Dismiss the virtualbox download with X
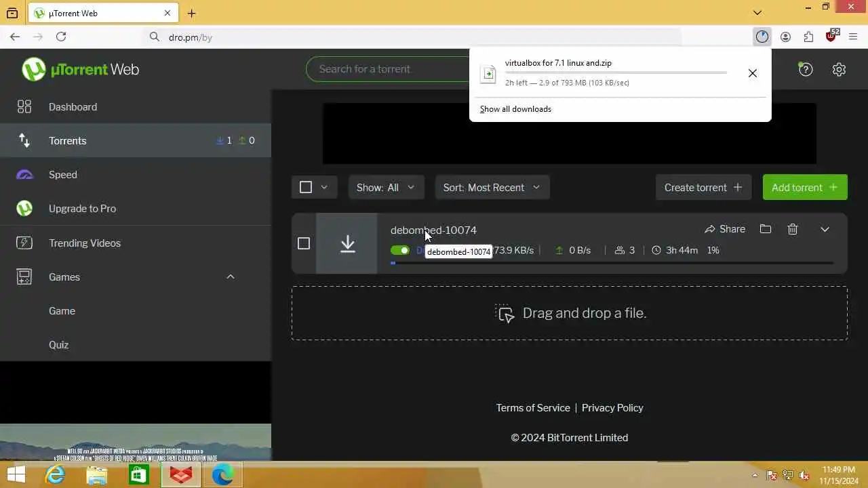Screen dimensions: 868x488 pos(753,73)
